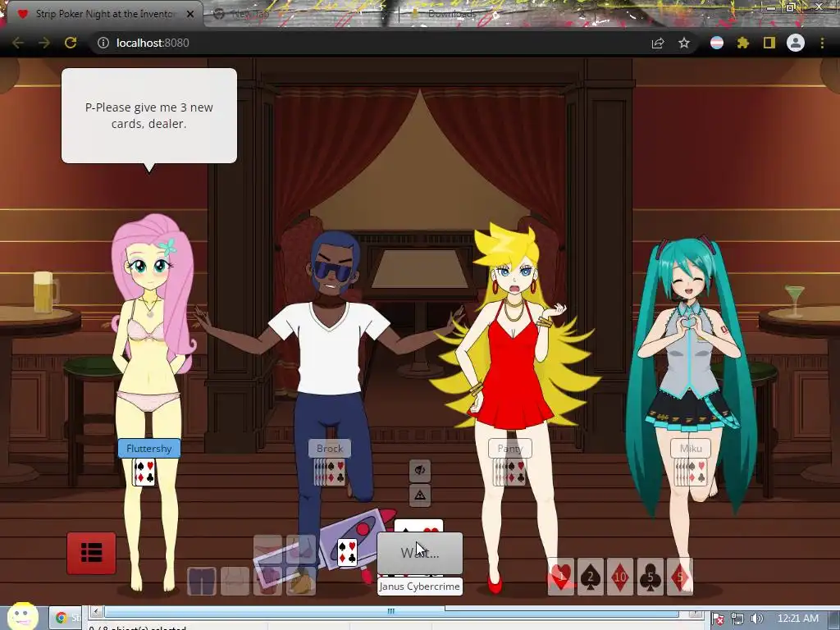Open the taskbar volume icon
The image size is (840, 630).
click(757, 619)
